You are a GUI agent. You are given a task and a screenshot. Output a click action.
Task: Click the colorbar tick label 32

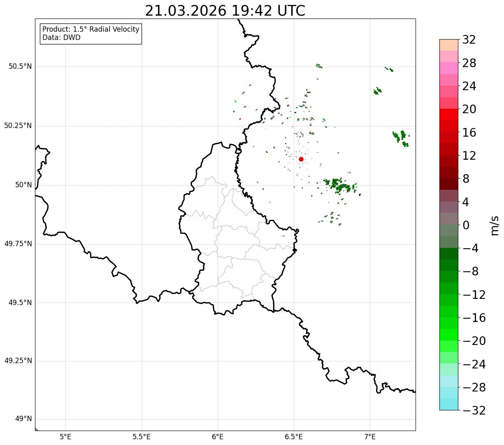469,40
